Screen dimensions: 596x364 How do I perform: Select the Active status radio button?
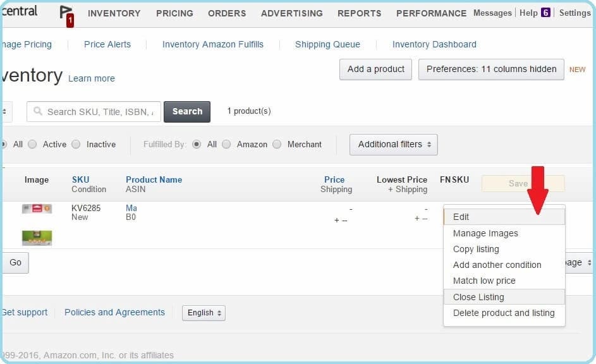click(x=32, y=144)
